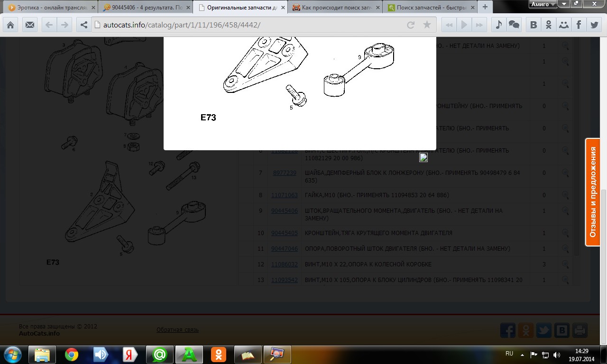607x364 pixels.
Task: Open the Amigo browser menu dropdown
Action: (543, 4)
